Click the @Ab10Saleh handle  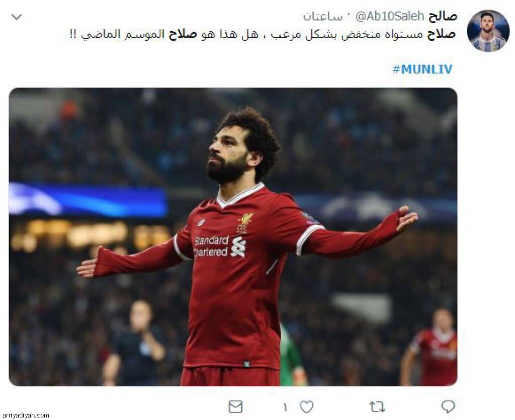point(390,16)
